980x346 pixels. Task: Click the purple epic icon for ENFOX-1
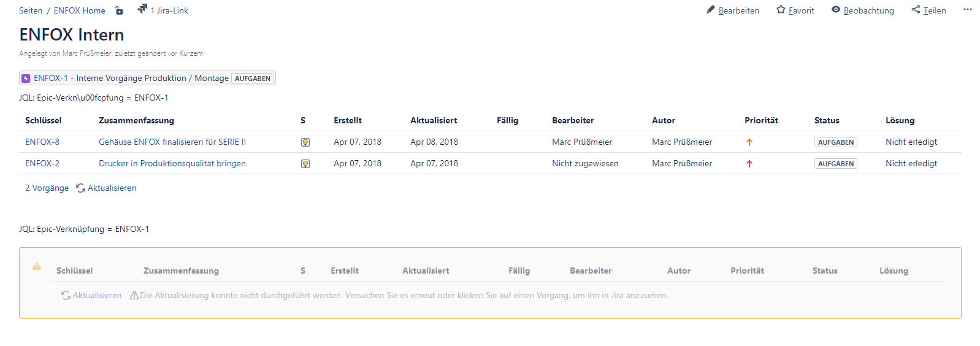26,79
